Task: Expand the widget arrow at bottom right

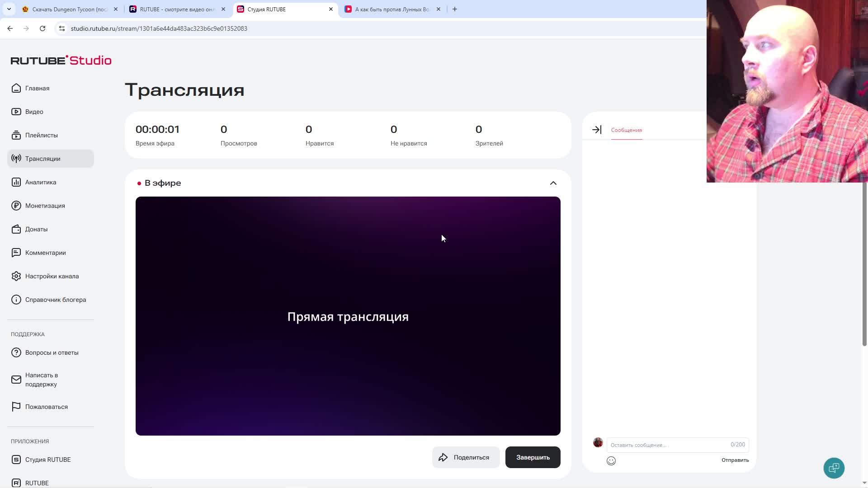Action: 834,468
